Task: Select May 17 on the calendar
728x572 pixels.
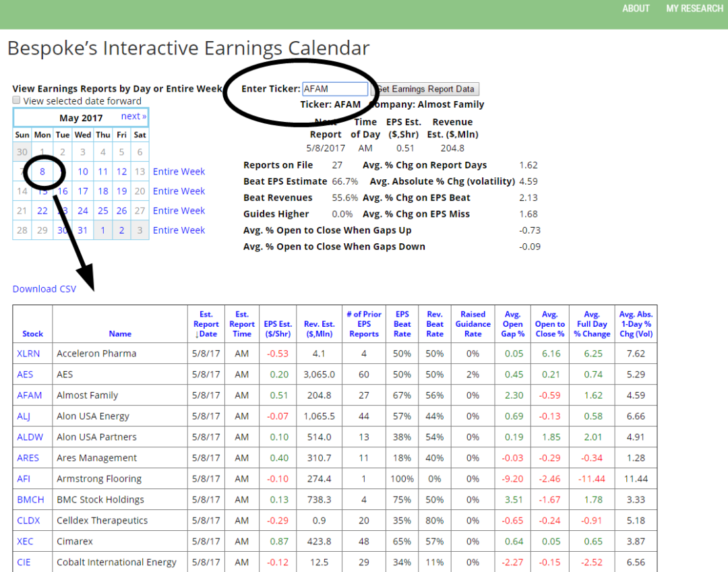Action: [82, 191]
